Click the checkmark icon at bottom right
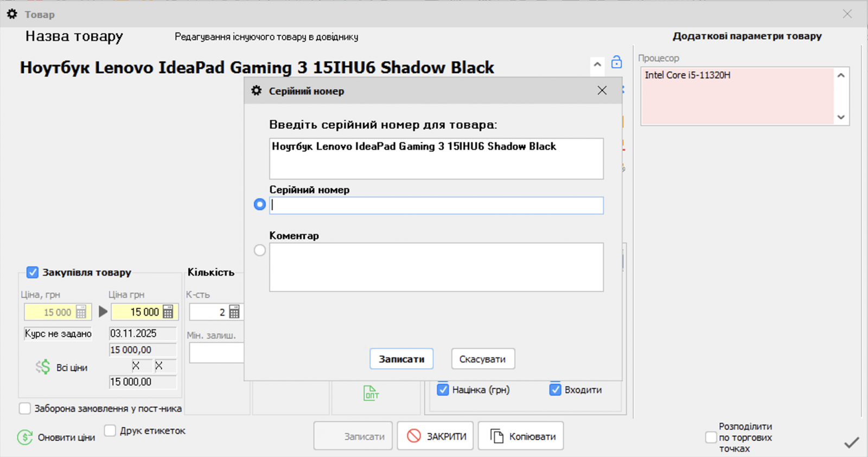The image size is (868, 457). [x=851, y=442]
